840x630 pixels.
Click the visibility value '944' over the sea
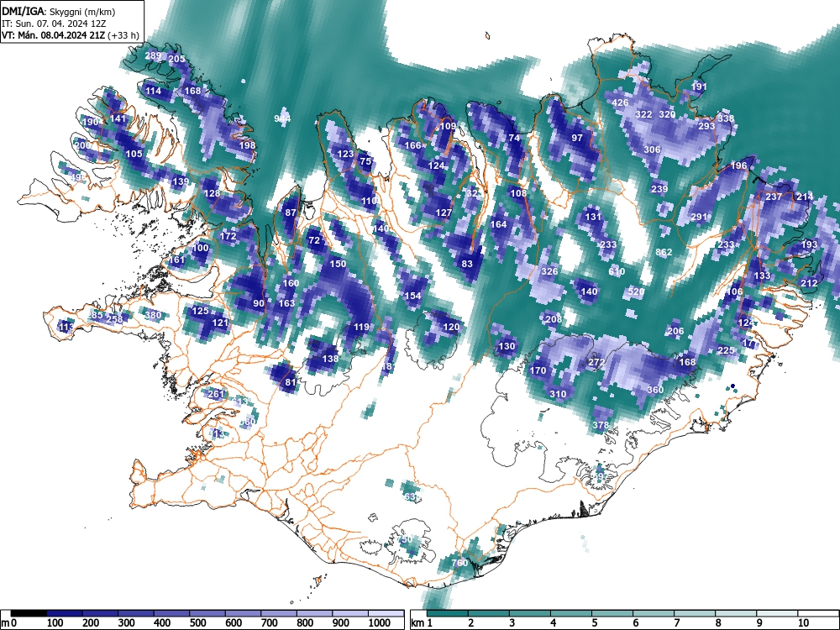pos(282,118)
